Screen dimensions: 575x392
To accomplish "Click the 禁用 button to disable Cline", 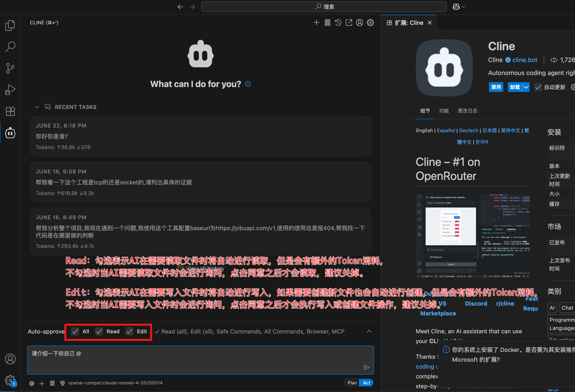I will point(496,87).
